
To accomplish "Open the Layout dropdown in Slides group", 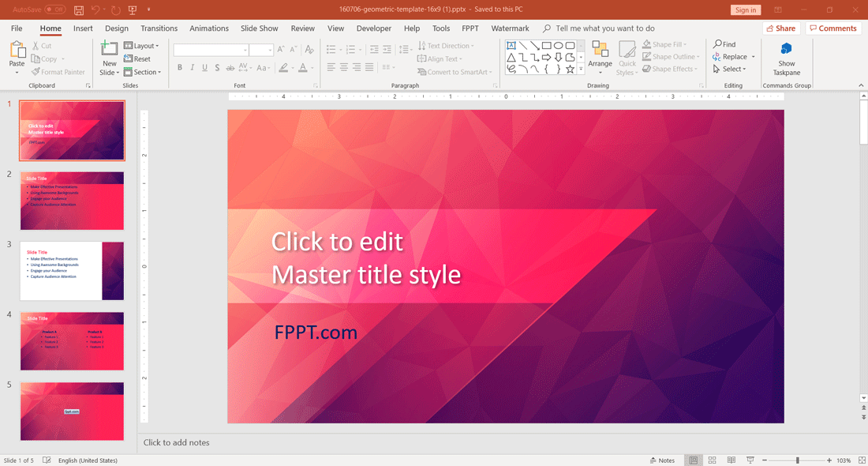I will [142, 45].
